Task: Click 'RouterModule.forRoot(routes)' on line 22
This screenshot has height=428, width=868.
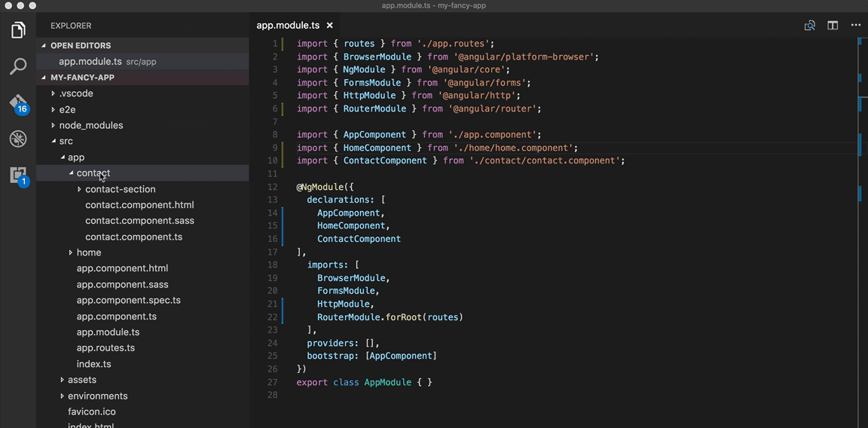Action: 390,317
